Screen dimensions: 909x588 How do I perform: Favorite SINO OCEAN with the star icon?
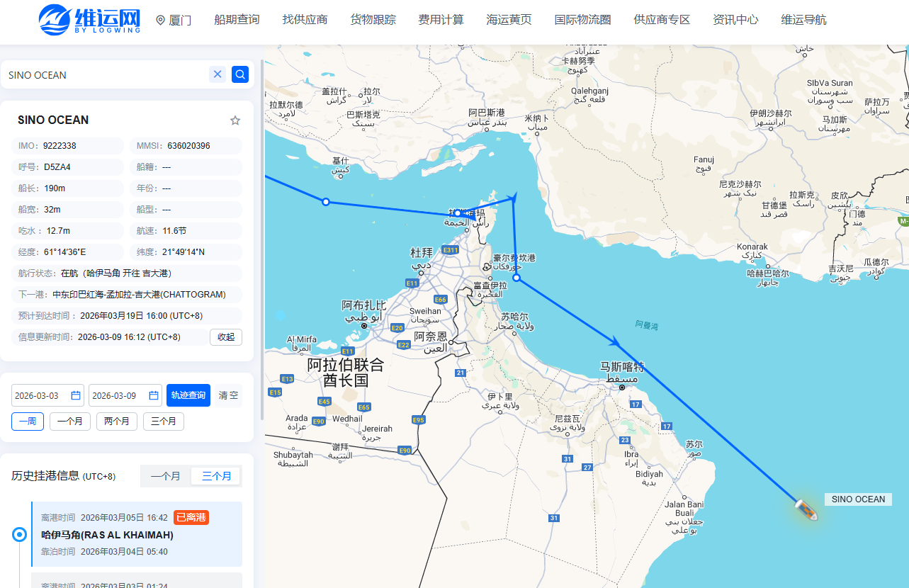235,120
